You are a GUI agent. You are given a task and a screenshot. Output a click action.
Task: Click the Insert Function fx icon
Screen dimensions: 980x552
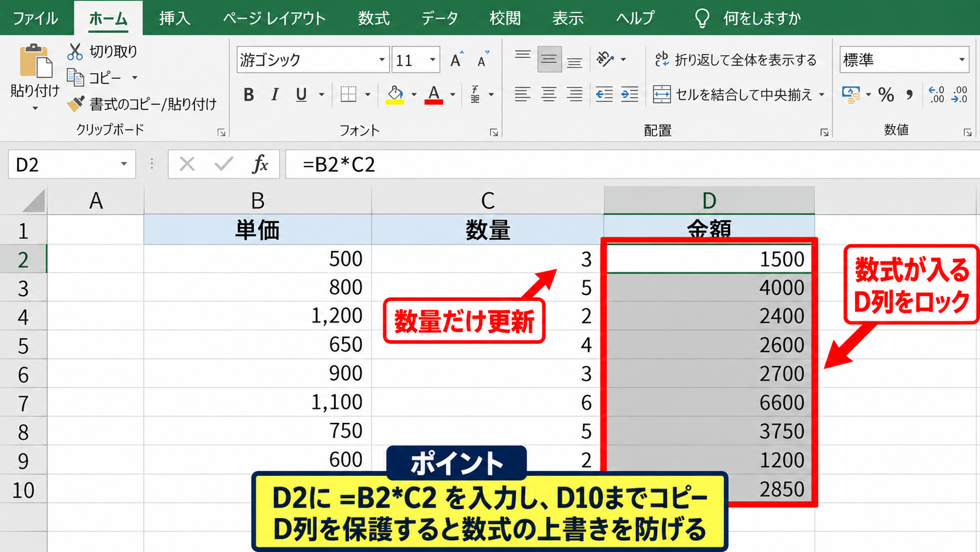[260, 164]
